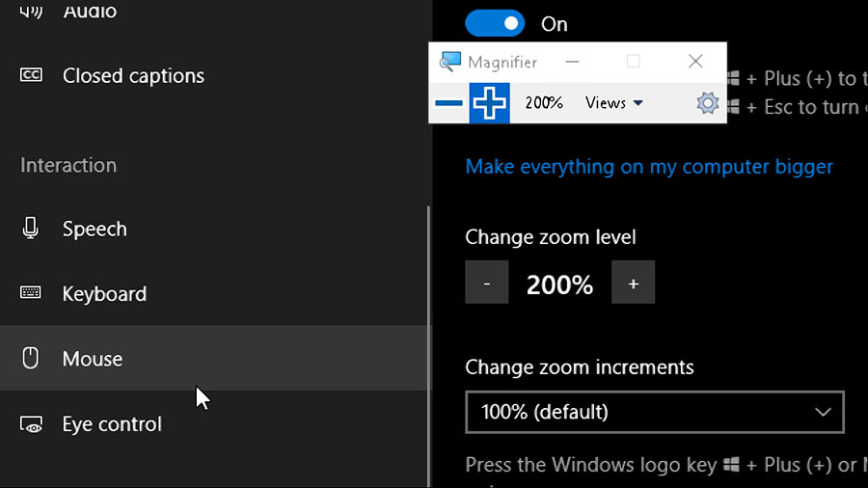This screenshot has height=488, width=868.
Task: Increase zoom level with the plus button
Action: pyautogui.click(x=633, y=283)
